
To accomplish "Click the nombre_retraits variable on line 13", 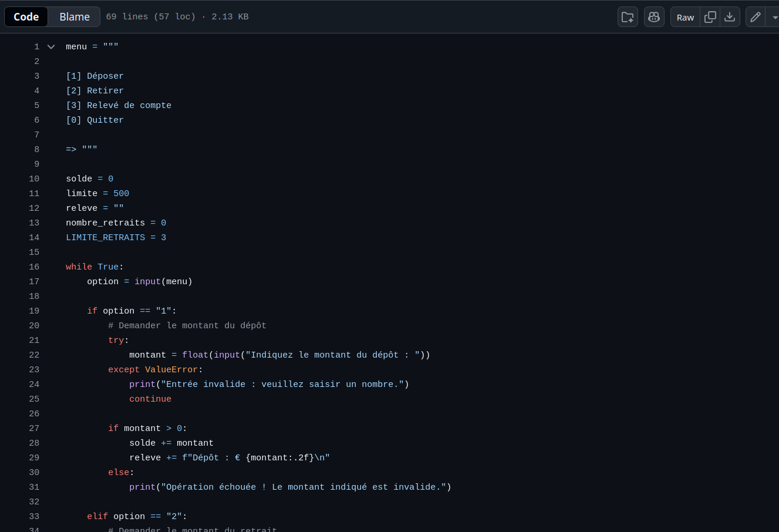I will 106,223.
